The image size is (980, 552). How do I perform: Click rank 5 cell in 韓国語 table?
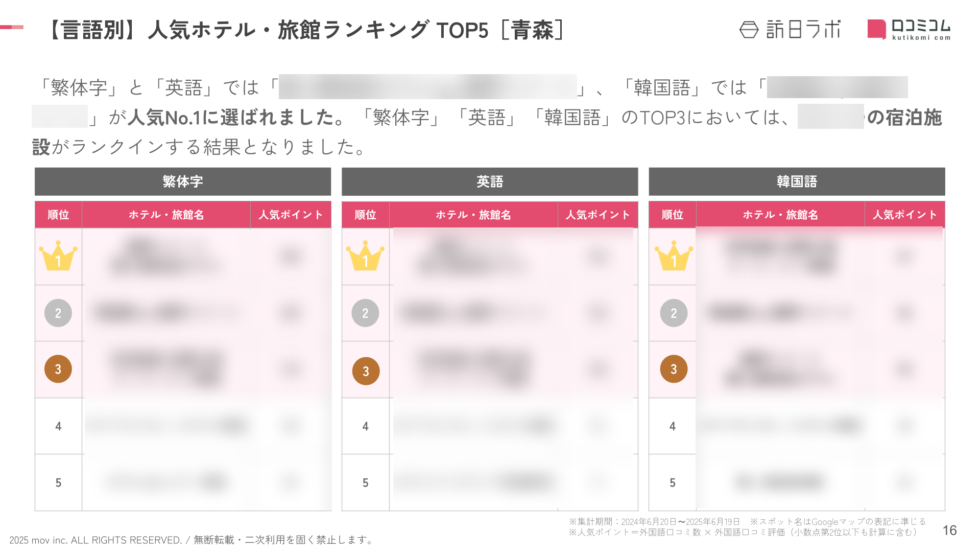click(x=673, y=482)
